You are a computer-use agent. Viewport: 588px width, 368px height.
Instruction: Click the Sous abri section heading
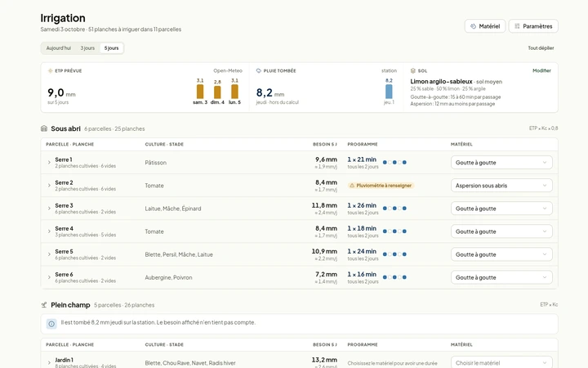coord(65,128)
